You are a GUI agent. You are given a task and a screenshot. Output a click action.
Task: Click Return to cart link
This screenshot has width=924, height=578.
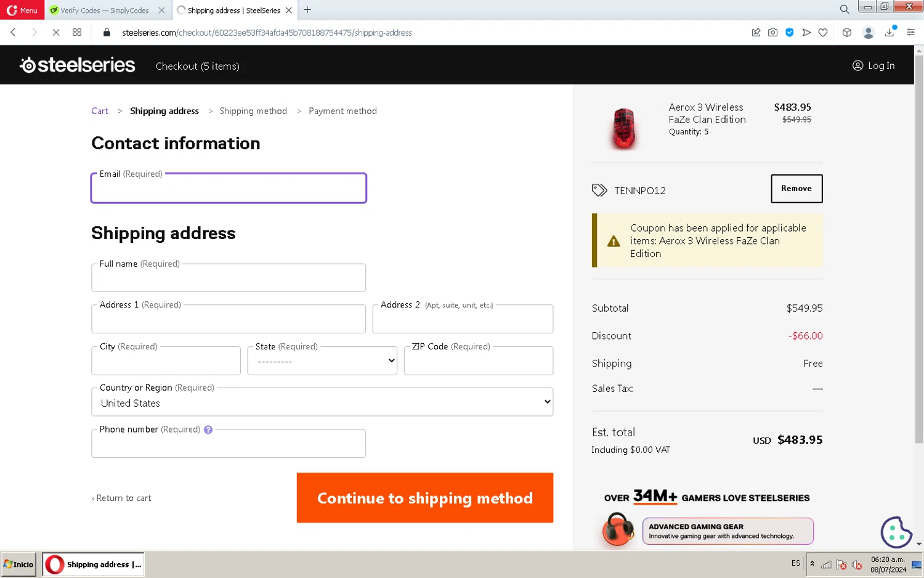121,498
